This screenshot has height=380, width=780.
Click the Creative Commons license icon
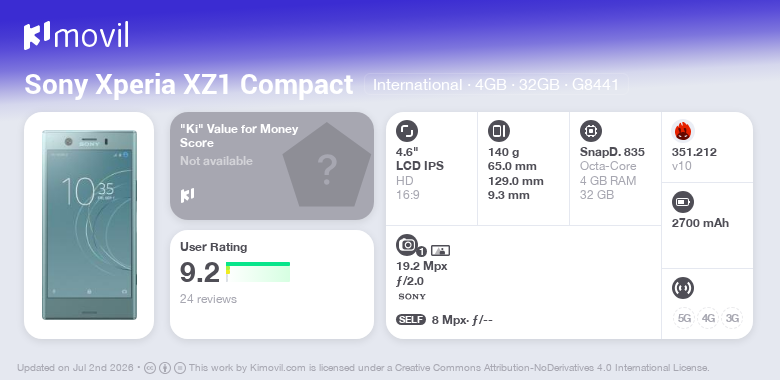[150, 368]
